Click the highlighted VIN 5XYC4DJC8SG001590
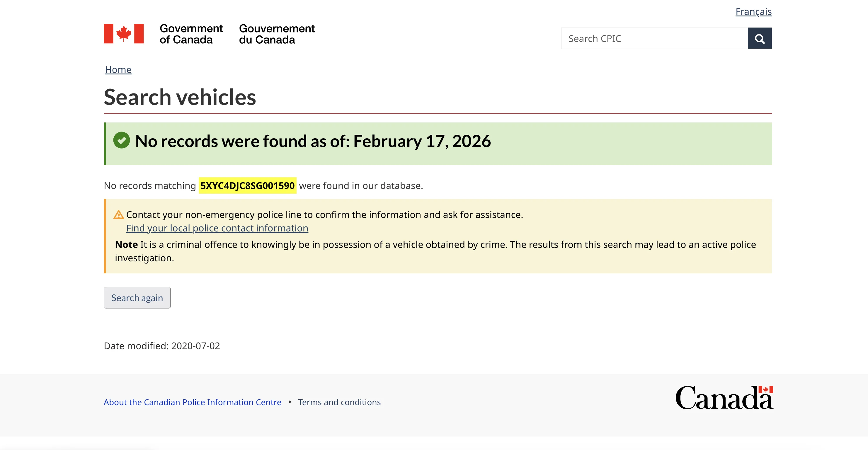This screenshot has height=450, width=868. tap(247, 185)
